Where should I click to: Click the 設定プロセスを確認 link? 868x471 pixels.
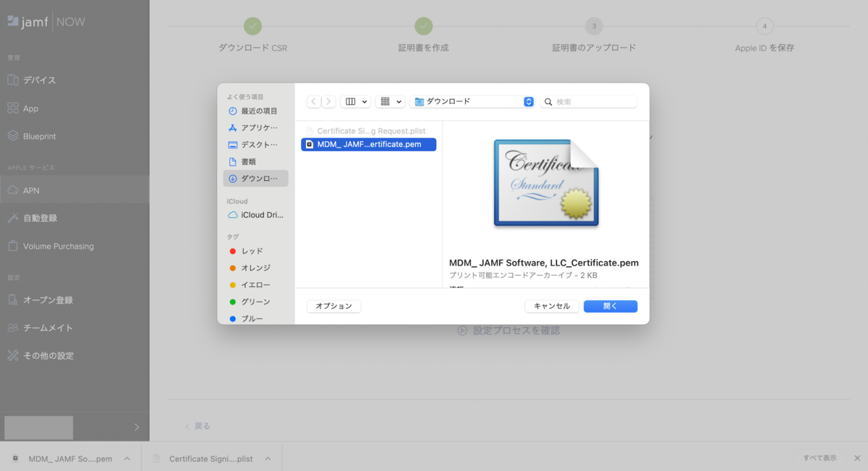click(x=509, y=331)
